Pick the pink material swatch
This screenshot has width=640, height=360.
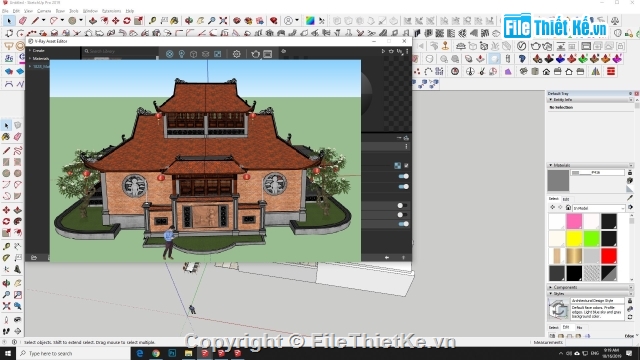pos(574,221)
